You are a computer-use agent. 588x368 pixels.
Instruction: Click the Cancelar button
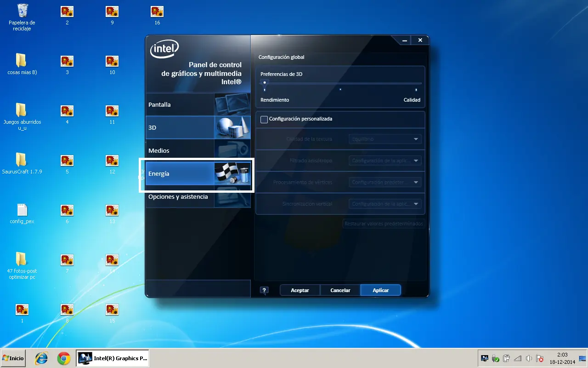click(340, 290)
